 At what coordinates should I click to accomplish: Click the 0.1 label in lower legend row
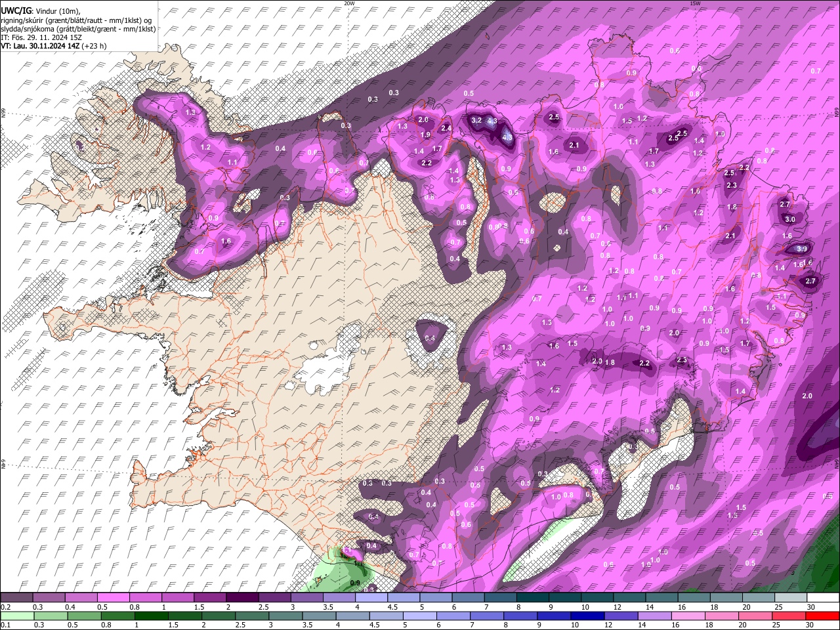(x=5, y=625)
